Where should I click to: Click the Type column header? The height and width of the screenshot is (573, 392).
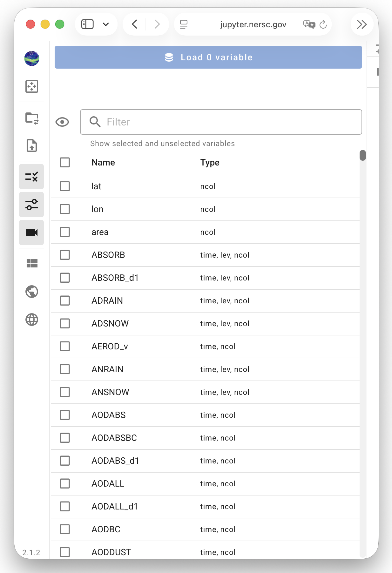(x=210, y=163)
